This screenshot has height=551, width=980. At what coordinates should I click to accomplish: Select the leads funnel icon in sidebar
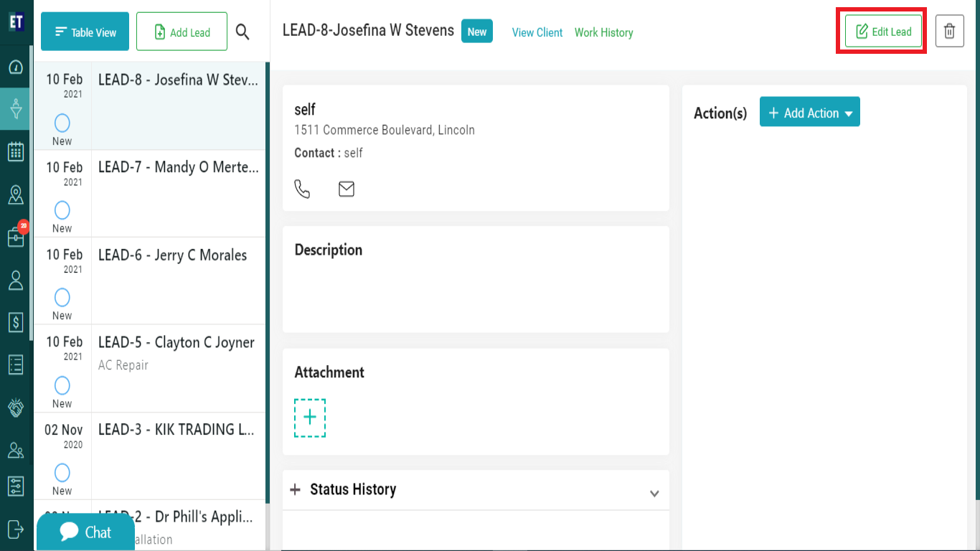click(x=16, y=109)
